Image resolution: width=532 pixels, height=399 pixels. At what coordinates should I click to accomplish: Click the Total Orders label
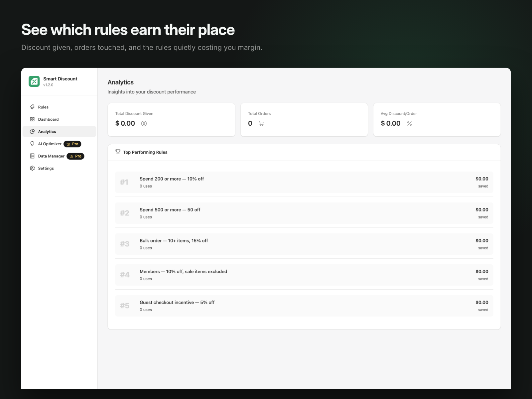[x=259, y=114]
